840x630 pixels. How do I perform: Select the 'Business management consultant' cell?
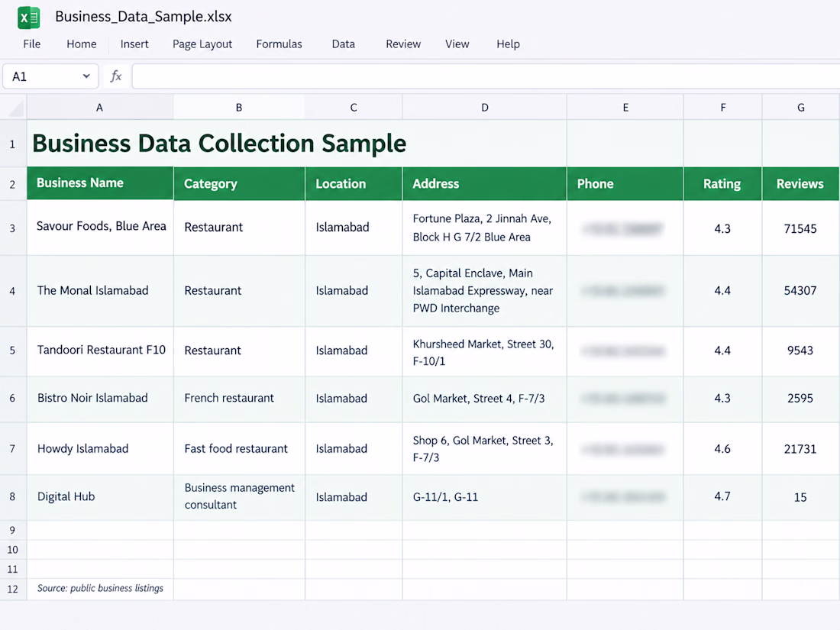pos(240,497)
